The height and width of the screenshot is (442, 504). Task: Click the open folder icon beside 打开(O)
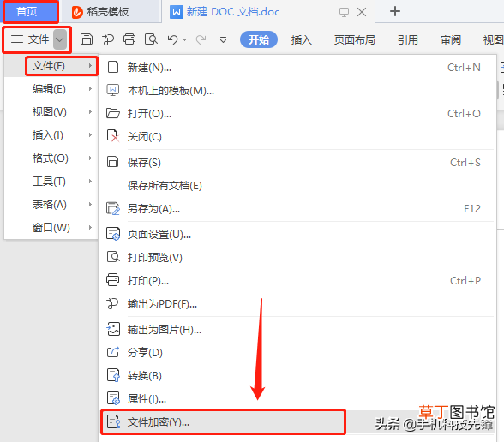pos(113,113)
